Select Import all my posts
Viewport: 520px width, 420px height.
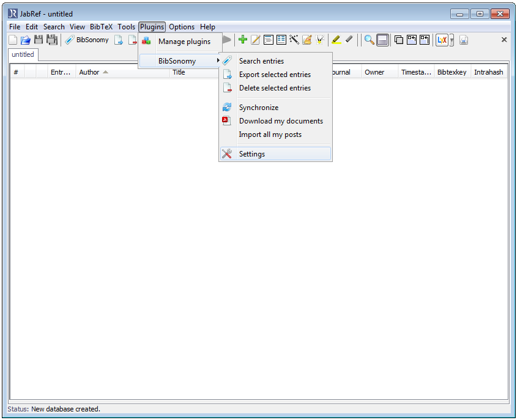[x=275, y=134]
